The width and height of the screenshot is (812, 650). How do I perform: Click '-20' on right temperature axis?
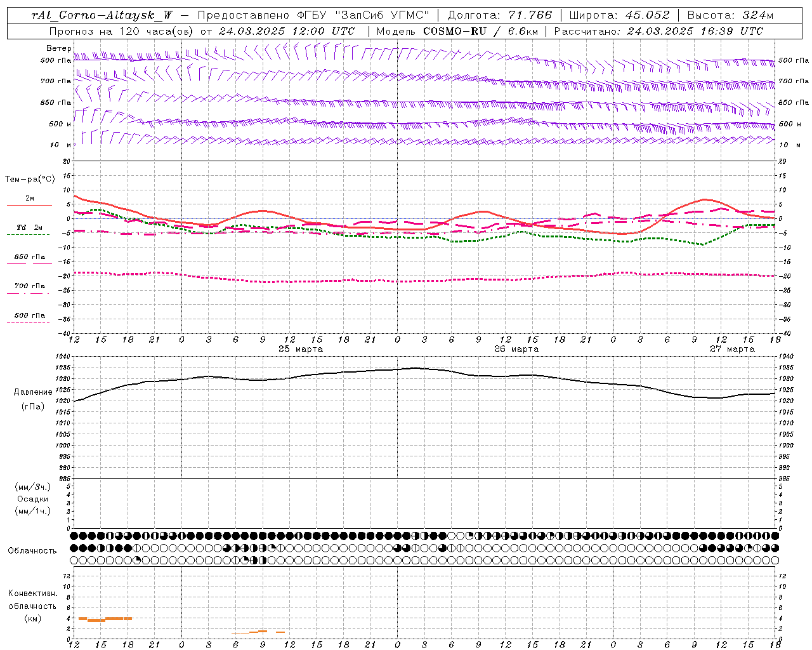coord(785,276)
